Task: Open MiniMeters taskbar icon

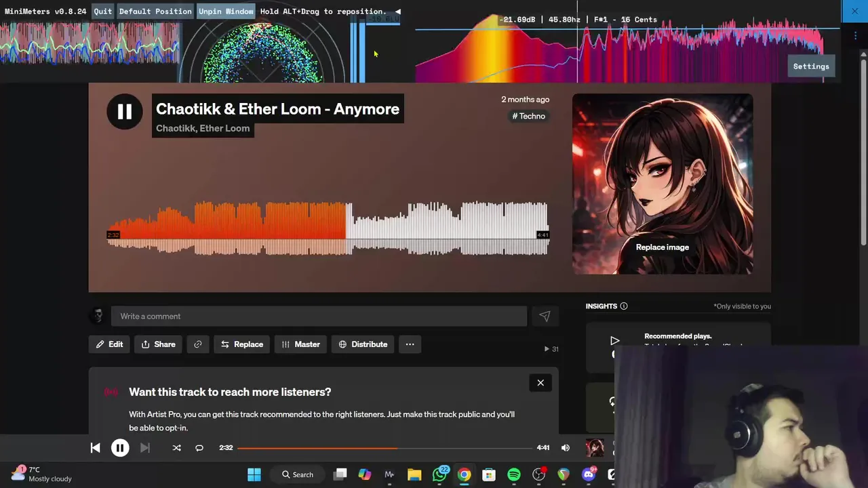Action: [389, 474]
